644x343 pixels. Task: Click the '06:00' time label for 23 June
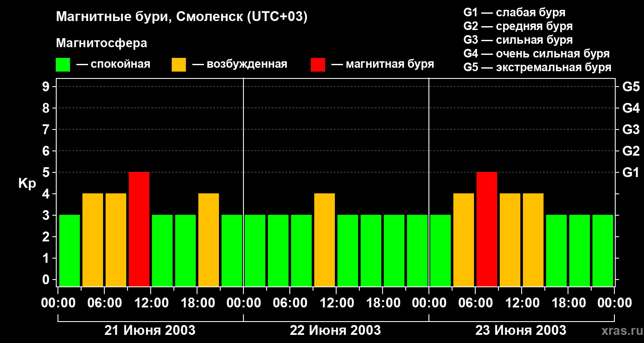tap(475, 303)
